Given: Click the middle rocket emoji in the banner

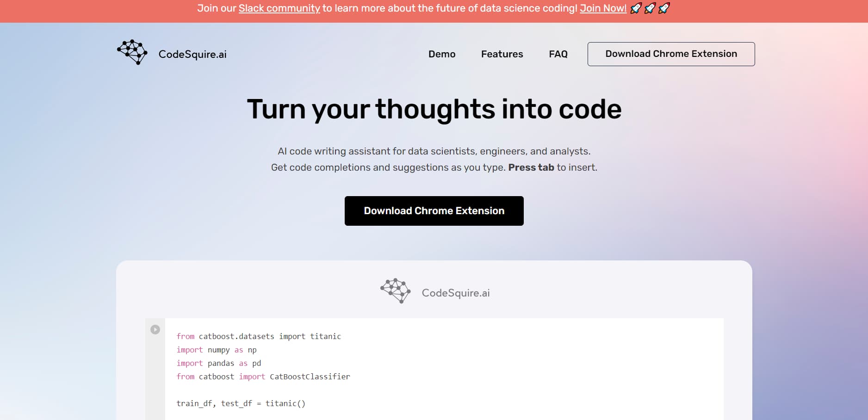Looking at the screenshot, I should pos(650,8).
